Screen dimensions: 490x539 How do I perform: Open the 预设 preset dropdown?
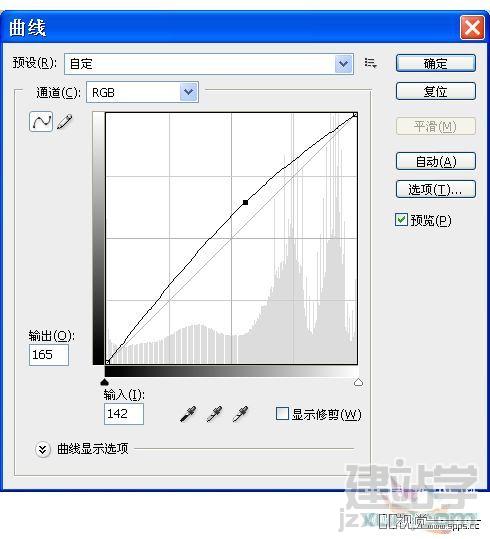coord(209,64)
